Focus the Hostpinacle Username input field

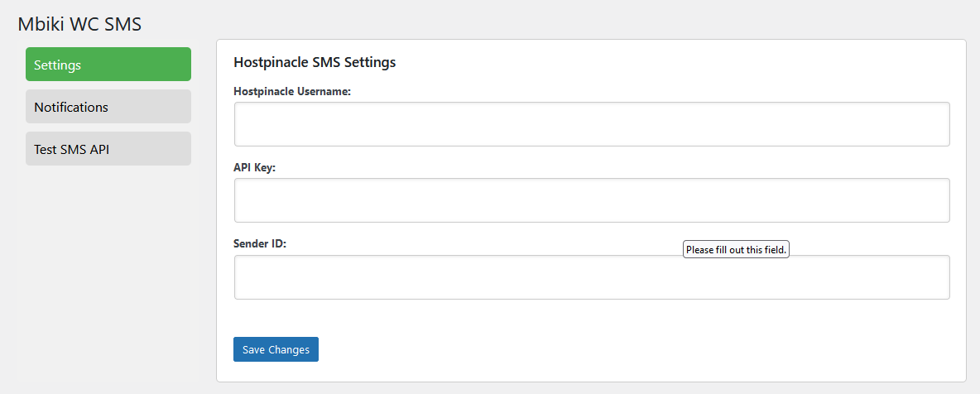click(592, 124)
